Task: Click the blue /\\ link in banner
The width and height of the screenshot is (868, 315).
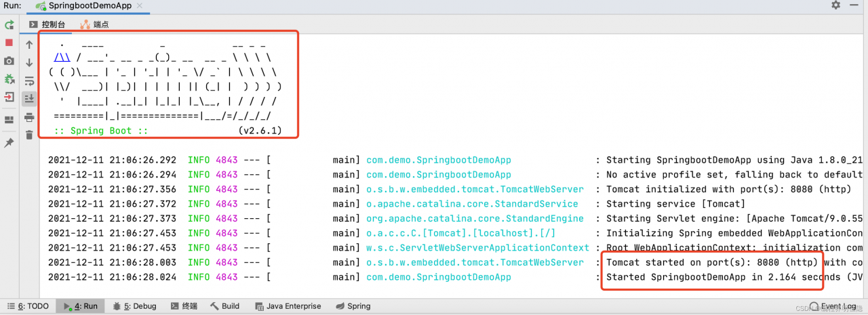Action: pyautogui.click(x=62, y=58)
